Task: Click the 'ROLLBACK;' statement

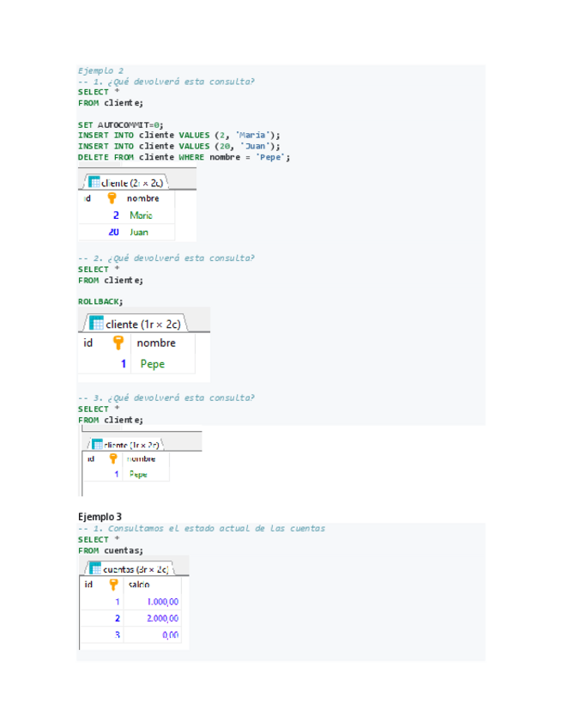Action: [x=100, y=302]
